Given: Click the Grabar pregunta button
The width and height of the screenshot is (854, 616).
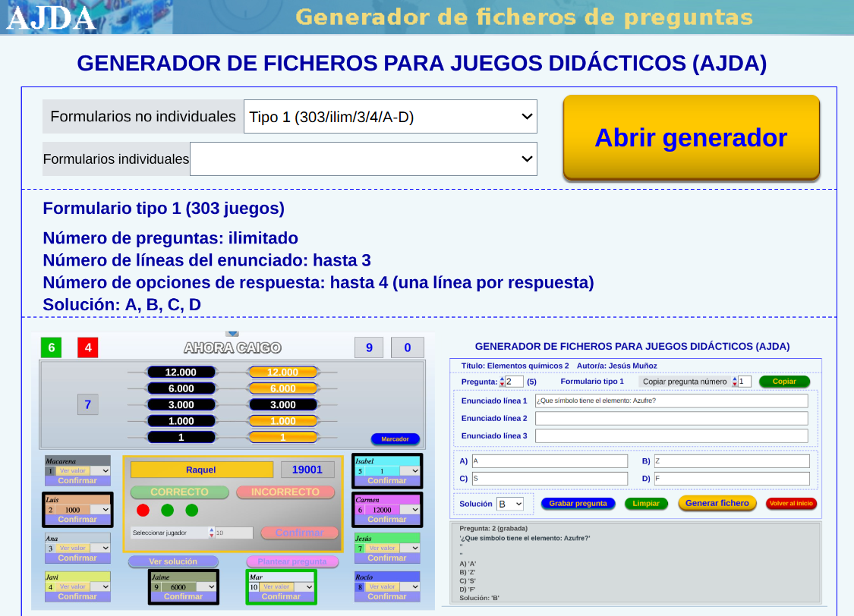Looking at the screenshot, I should click(578, 503).
